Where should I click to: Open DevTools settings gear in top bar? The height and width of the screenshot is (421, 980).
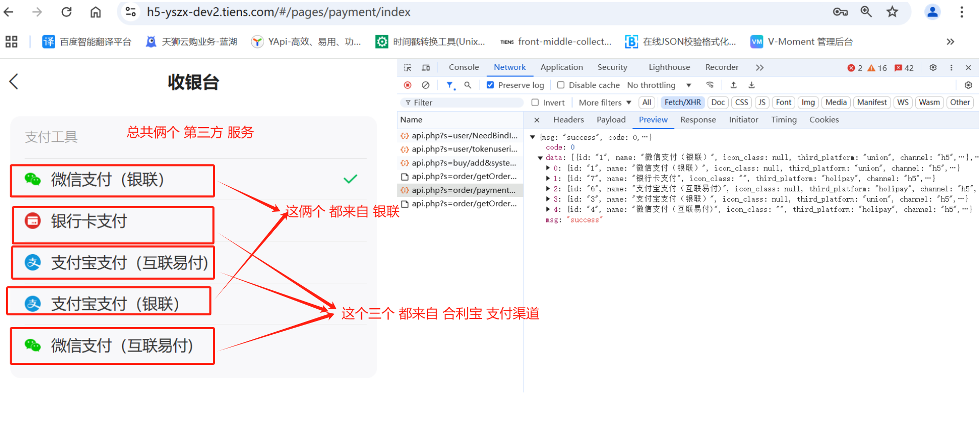[933, 67]
